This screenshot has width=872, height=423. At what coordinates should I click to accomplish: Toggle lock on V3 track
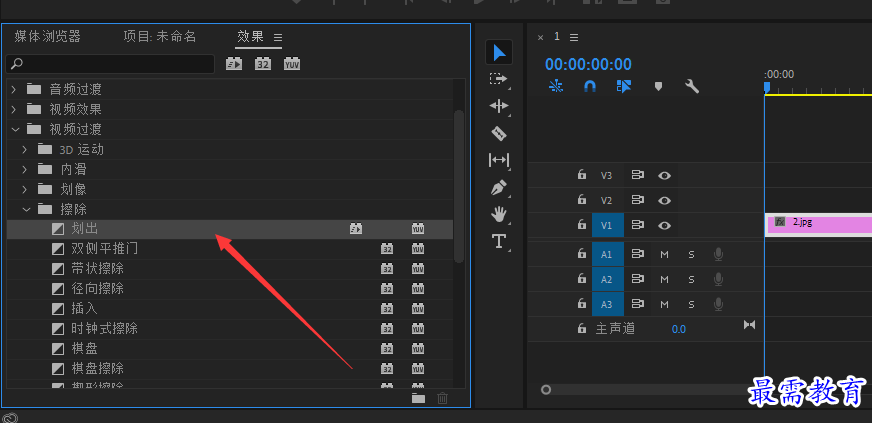point(582,175)
